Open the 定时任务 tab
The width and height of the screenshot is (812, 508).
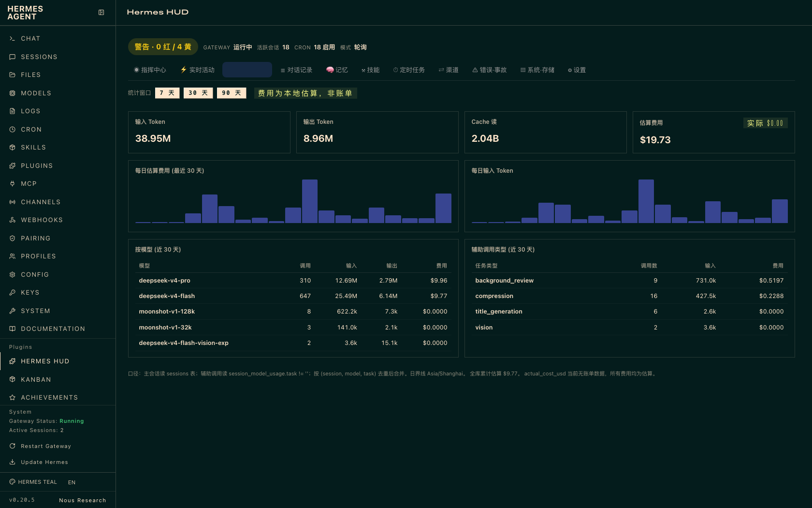(409, 70)
